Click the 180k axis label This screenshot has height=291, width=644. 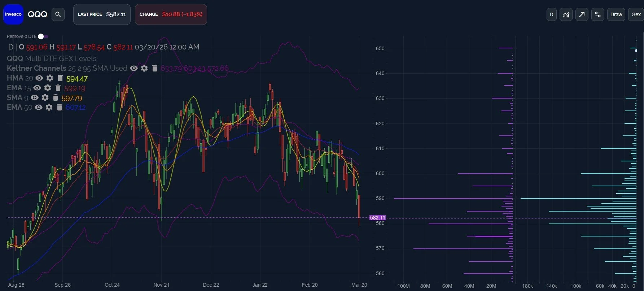(527, 286)
